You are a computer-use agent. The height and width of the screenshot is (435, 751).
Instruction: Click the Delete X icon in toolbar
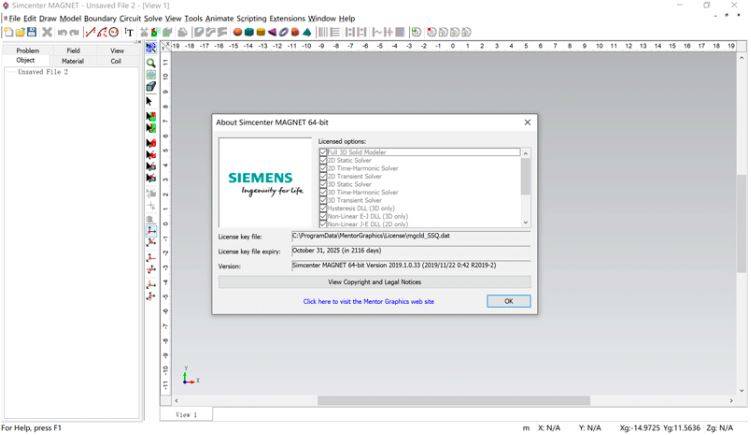(47, 32)
